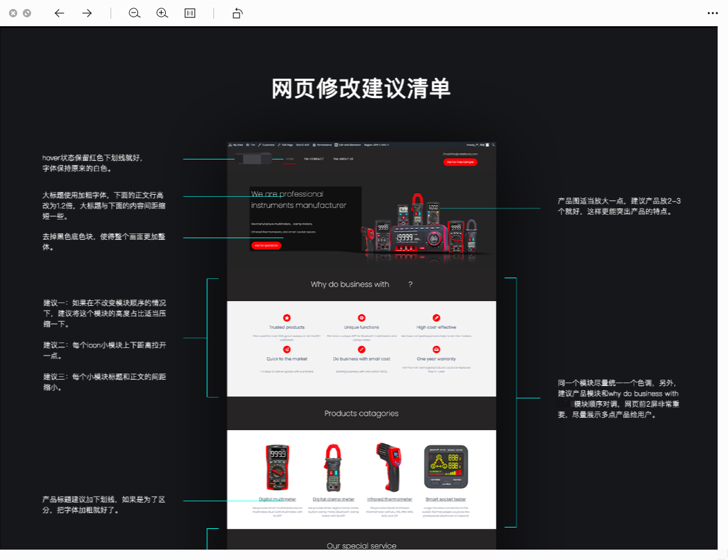Click the High cost-effective circular icon
This screenshot has width=728, height=560.
click(436, 316)
